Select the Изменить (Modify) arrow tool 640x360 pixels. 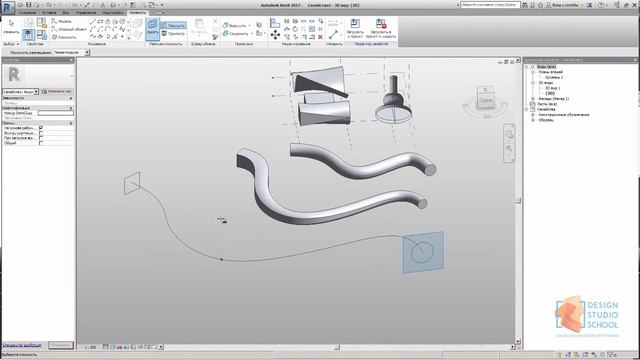tap(11, 26)
